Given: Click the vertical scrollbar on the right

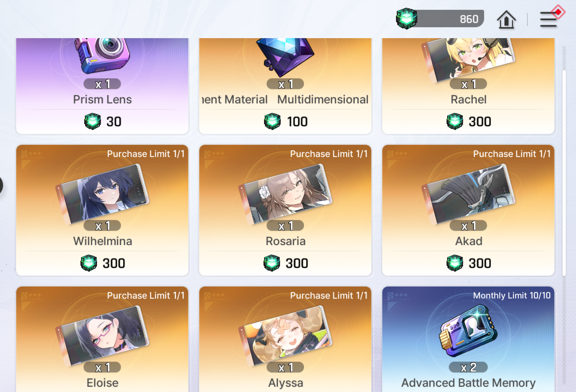Looking at the screenshot, I should pyautogui.click(x=564, y=173).
